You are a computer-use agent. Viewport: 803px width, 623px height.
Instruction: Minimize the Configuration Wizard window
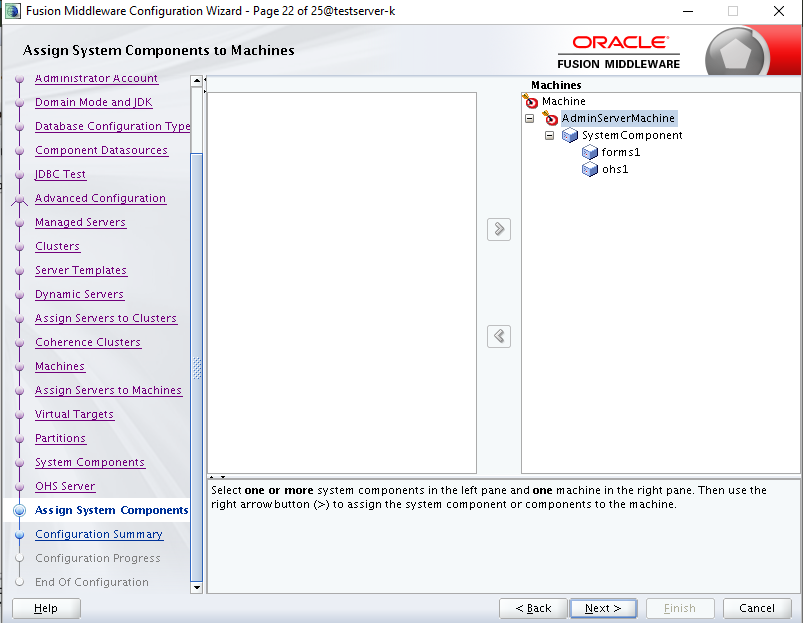click(x=688, y=11)
